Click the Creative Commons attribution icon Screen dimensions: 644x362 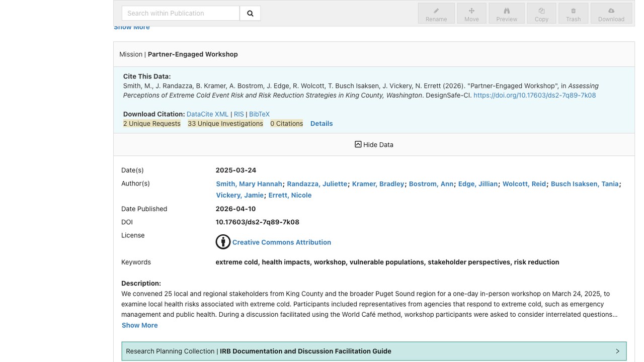click(x=223, y=242)
